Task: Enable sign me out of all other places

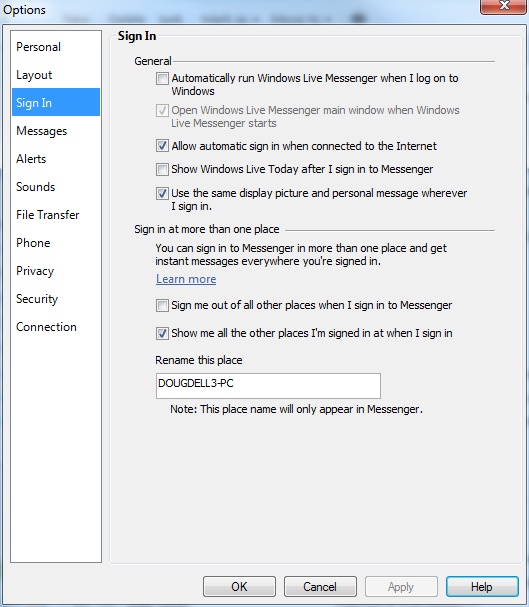Action: tap(162, 305)
